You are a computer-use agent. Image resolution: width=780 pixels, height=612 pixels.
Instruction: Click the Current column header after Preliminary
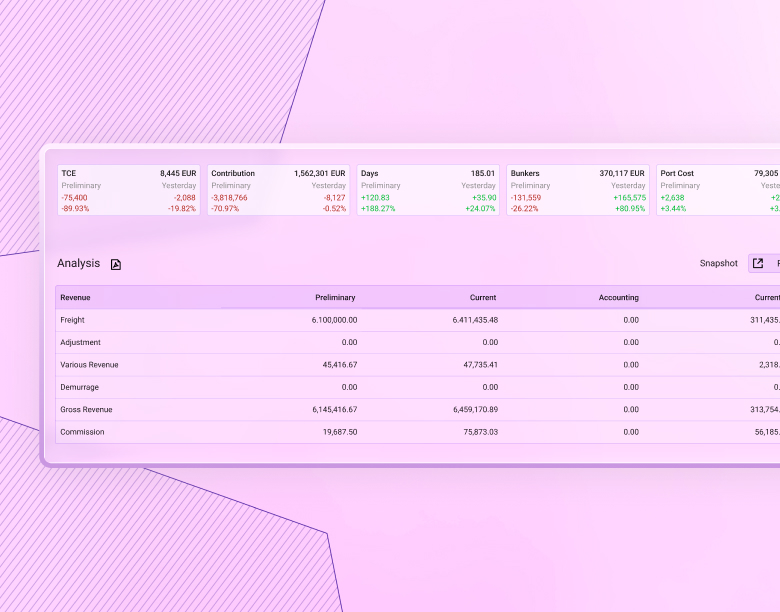click(483, 298)
